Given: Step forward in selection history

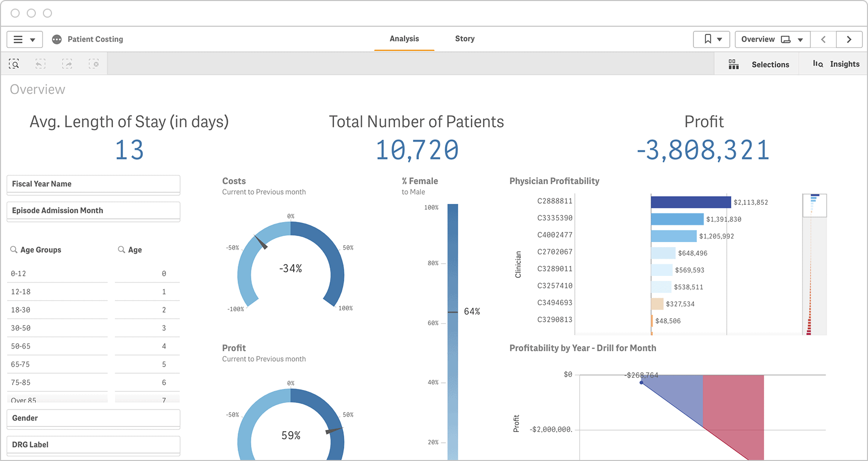Looking at the screenshot, I should [x=67, y=64].
